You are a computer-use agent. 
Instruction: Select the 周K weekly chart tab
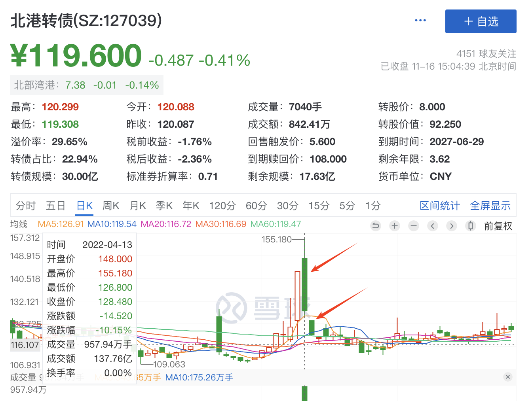111,206
